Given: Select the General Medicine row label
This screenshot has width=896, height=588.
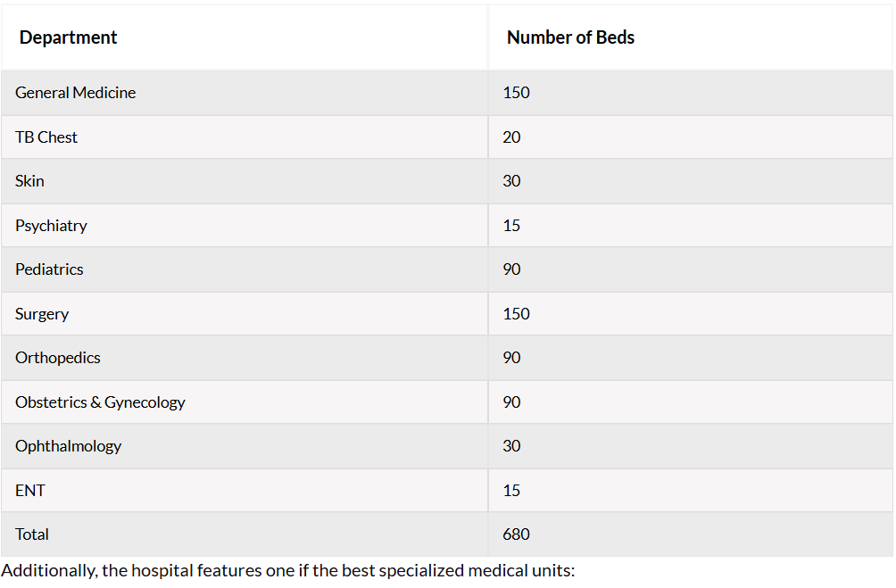Looking at the screenshot, I should click(76, 93).
